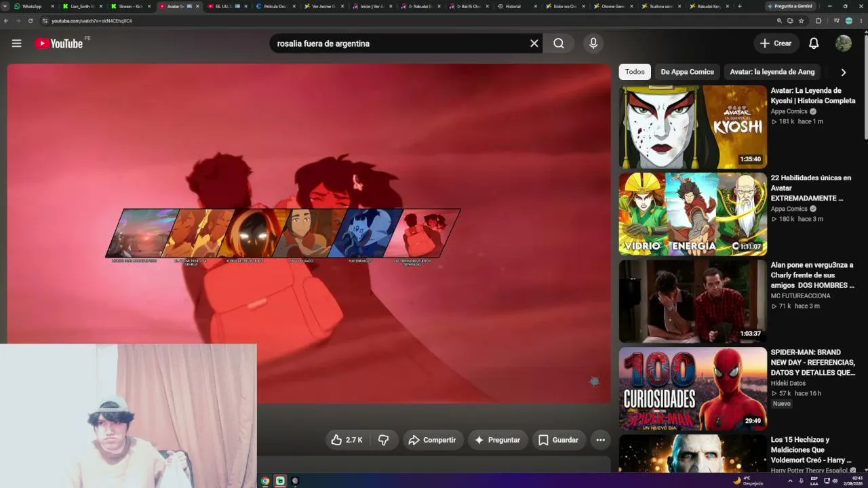Open the search tabs dropdown
This screenshot has height=488, width=868.
[x=5, y=6]
